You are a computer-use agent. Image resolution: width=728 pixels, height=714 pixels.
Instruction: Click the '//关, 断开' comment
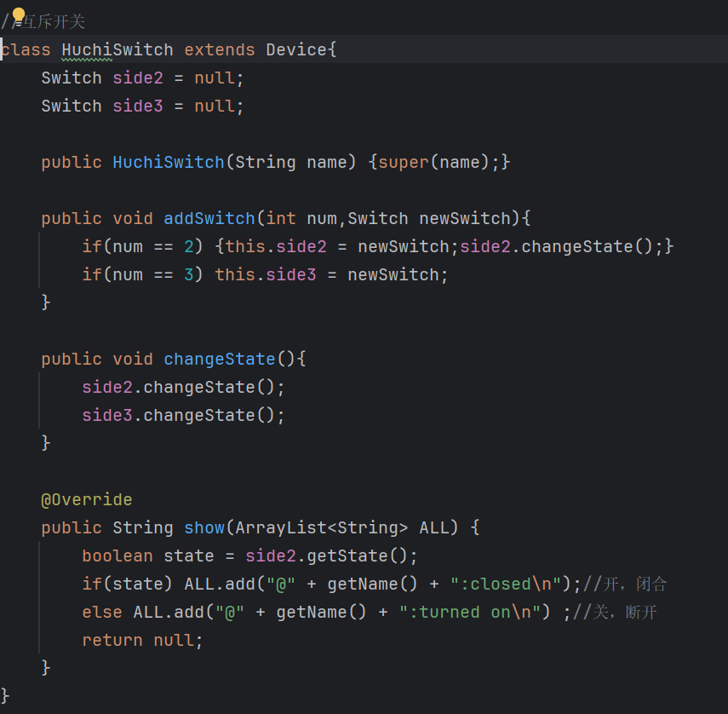coord(614,613)
